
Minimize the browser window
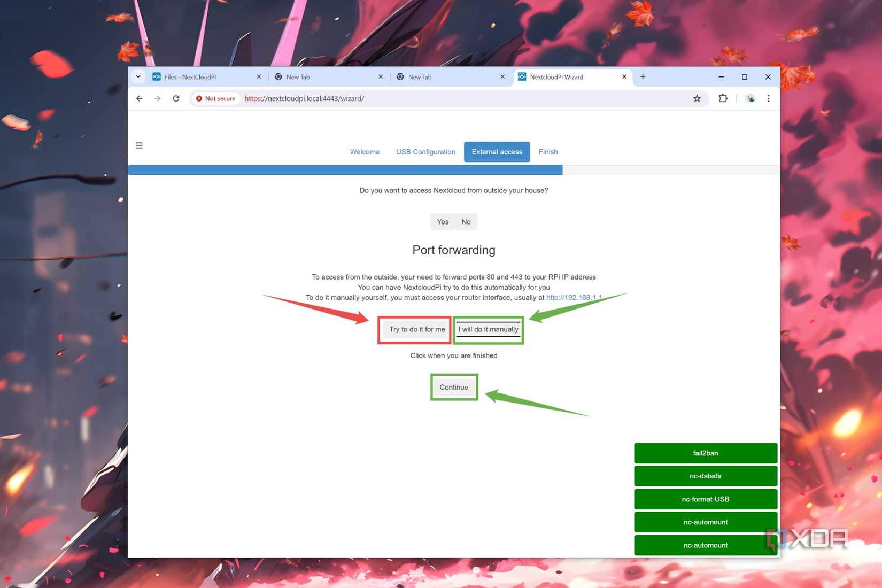pyautogui.click(x=721, y=77)
